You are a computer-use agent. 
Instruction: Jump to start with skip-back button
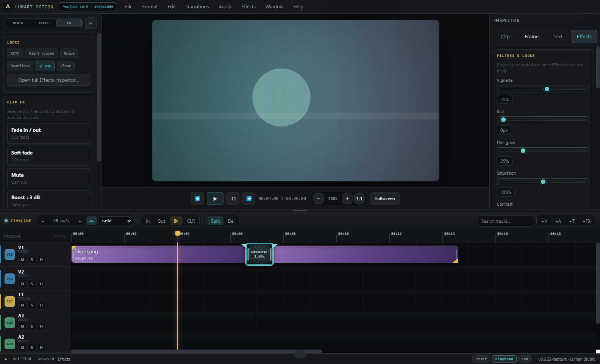[197, 198]
